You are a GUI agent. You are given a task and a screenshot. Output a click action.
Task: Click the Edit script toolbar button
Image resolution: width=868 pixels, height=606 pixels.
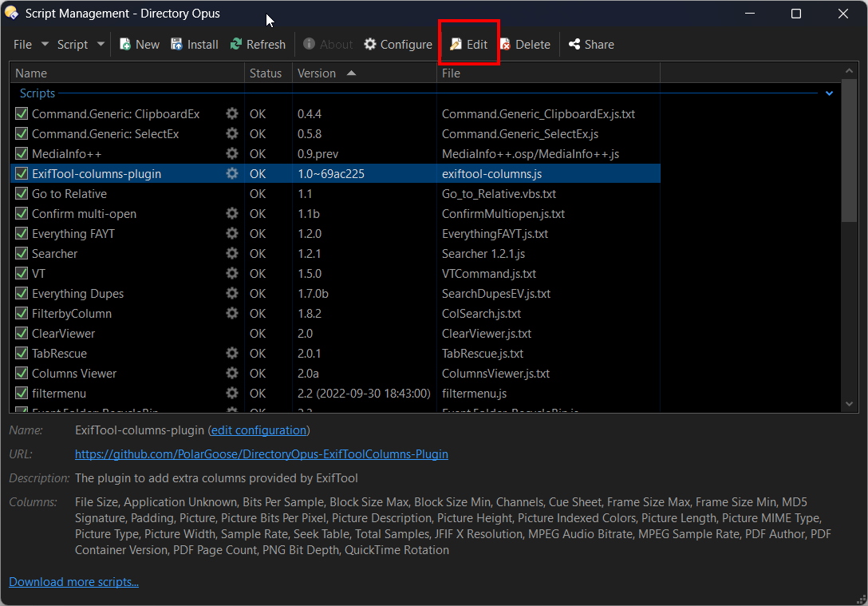(x=469, y=45)
